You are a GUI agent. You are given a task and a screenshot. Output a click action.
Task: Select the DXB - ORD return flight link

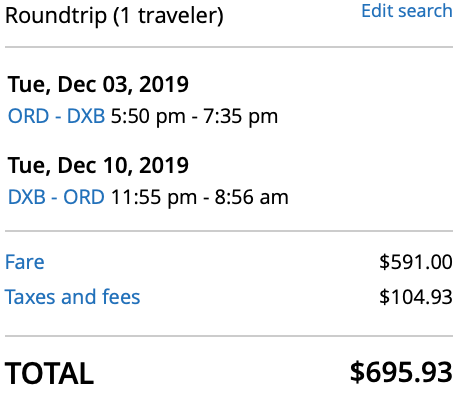[56, 197]
